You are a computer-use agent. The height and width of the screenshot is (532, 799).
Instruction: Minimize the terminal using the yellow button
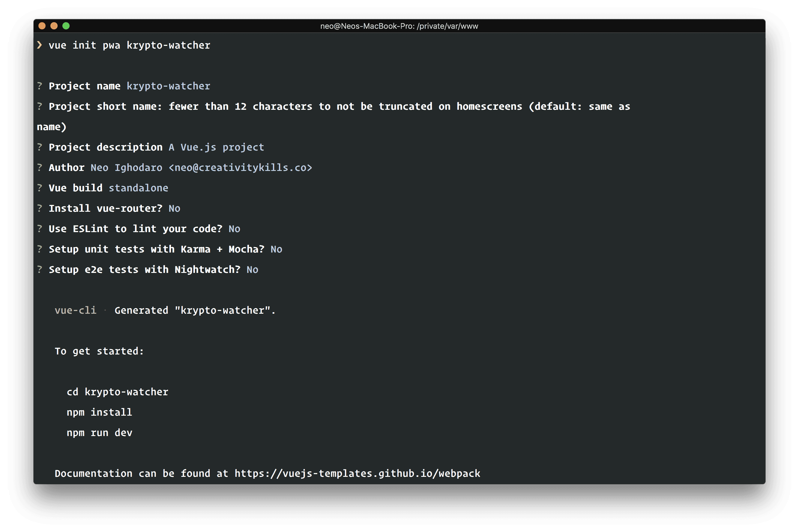[54, 26]
